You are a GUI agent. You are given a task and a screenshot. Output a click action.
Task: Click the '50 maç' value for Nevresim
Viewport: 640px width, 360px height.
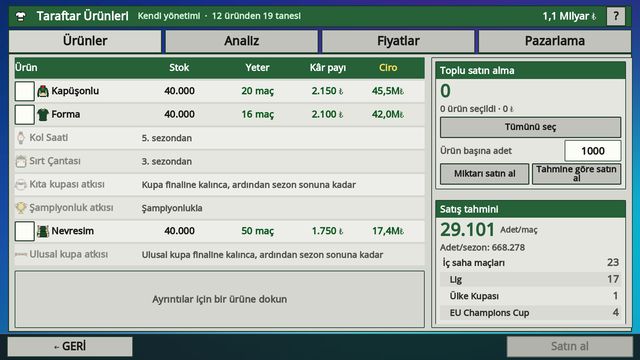point(258,231)
